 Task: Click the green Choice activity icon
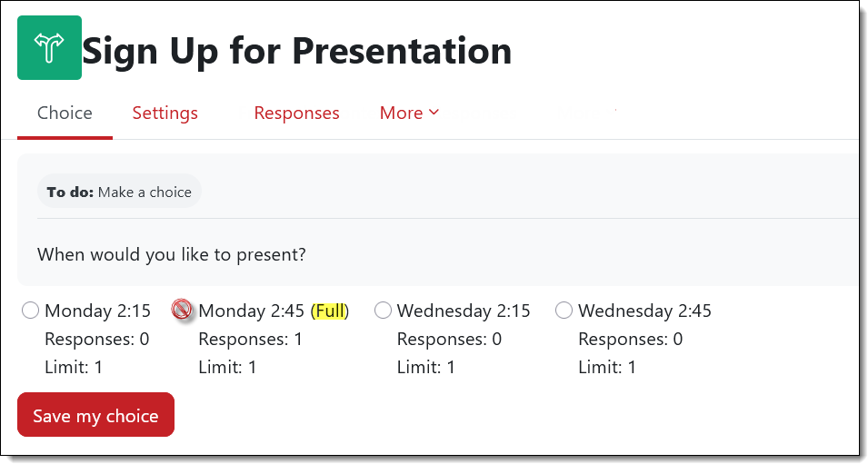[x=49, y=48]
